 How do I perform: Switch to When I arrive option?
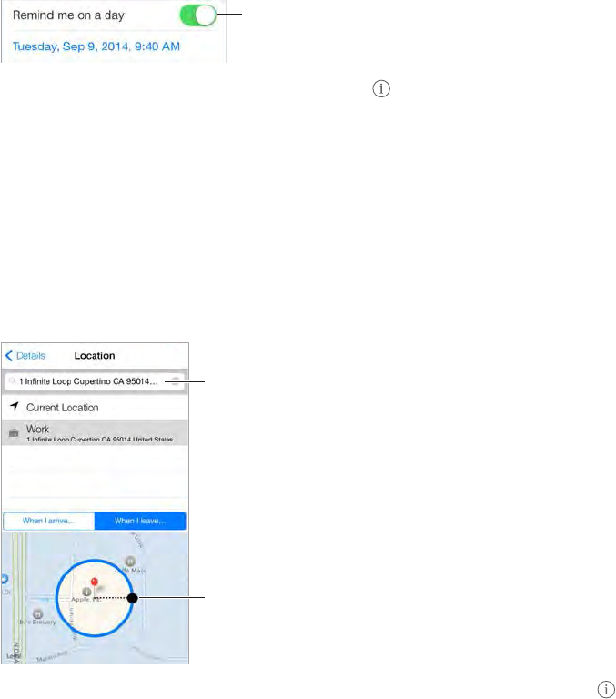49,521
